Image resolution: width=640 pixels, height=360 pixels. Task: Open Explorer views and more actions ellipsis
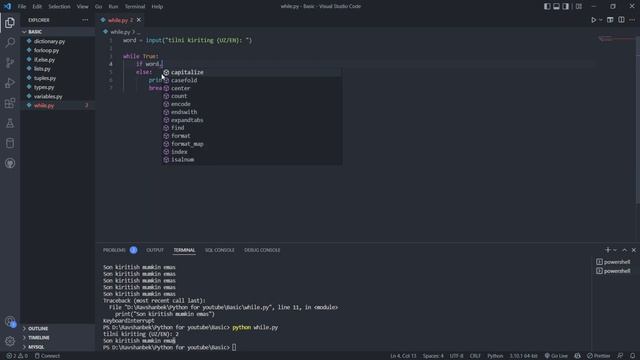85,20
